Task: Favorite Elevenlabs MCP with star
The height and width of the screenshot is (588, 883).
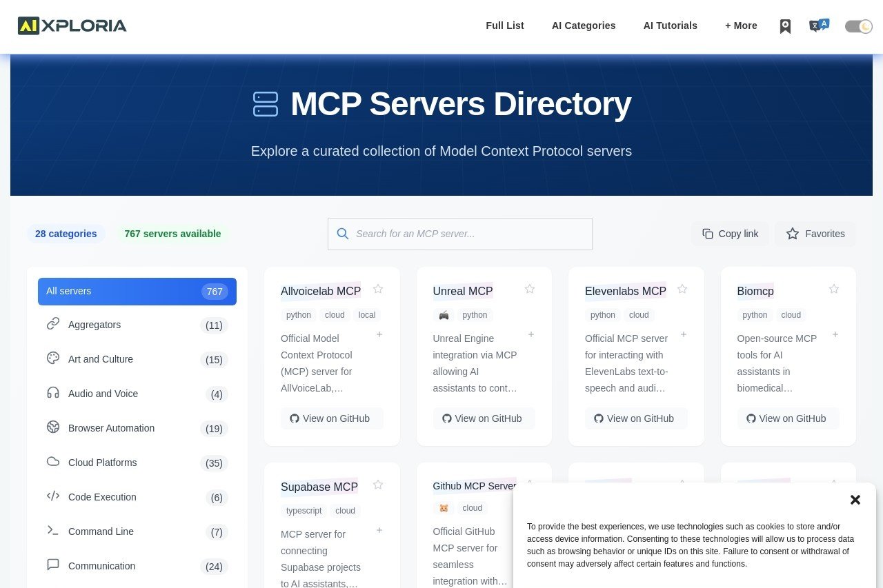Action: (x=682, y=289)
